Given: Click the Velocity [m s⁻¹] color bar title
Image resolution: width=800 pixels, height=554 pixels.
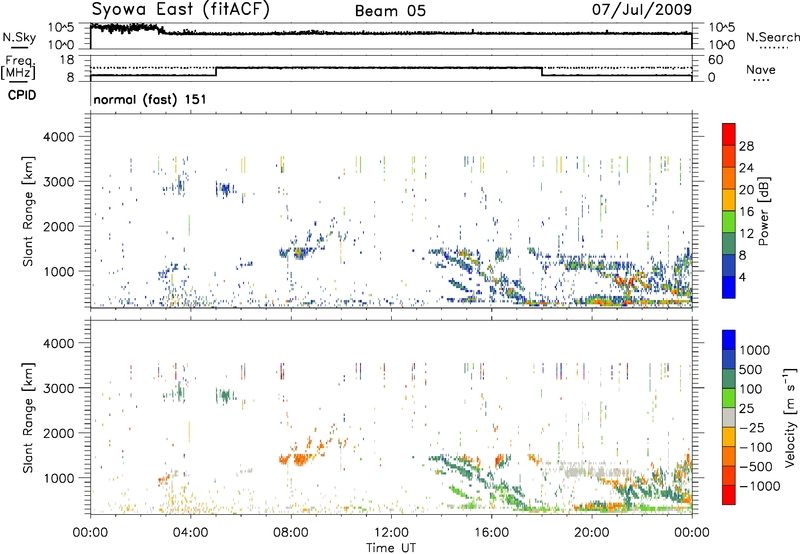Looking at the screenshot, I should 790,417.
